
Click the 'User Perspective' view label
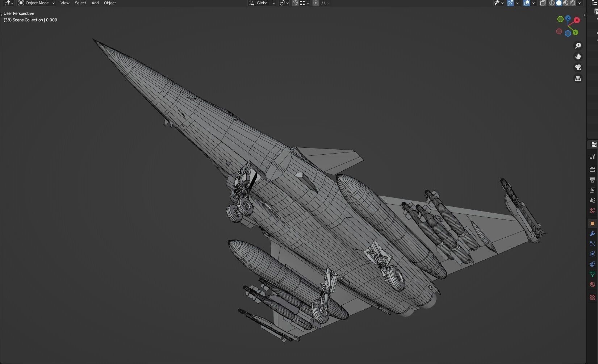19,13
